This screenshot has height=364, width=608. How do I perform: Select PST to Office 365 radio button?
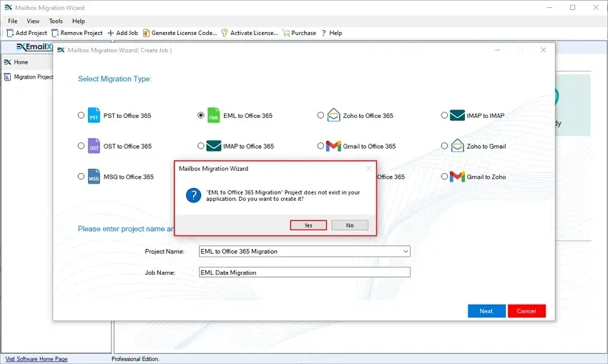tap(81, 115)
